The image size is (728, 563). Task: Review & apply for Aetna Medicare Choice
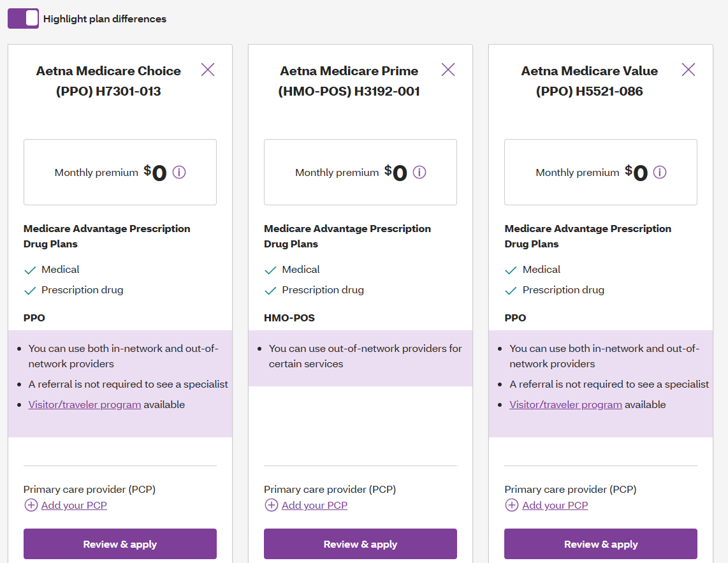click(120, 544)
